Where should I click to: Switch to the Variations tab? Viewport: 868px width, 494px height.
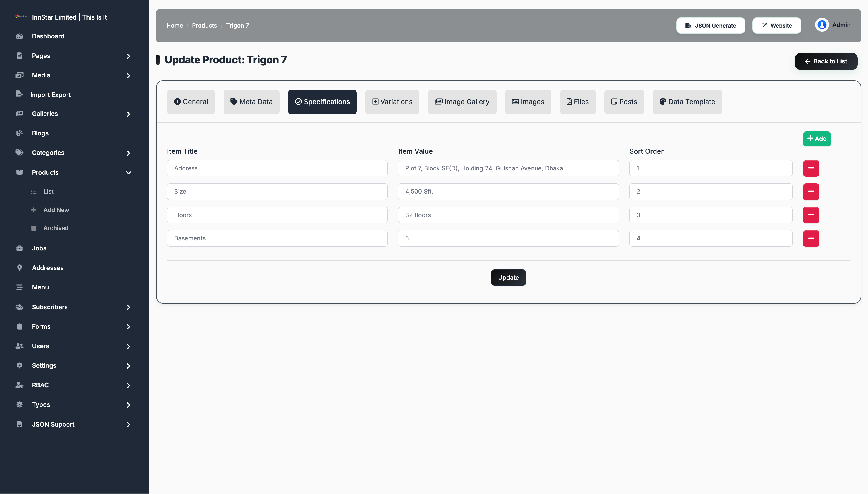click(x=392, y=102)
